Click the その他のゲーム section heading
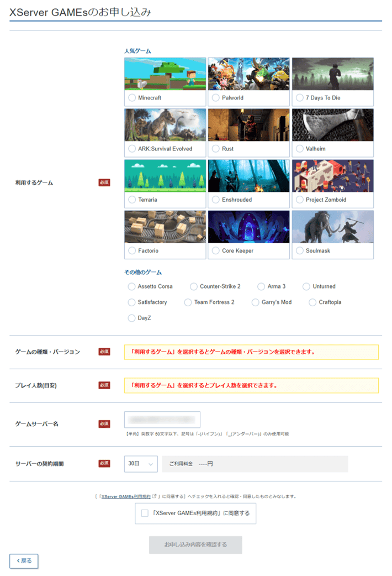The image size is (392, 576). pos(143,272)
